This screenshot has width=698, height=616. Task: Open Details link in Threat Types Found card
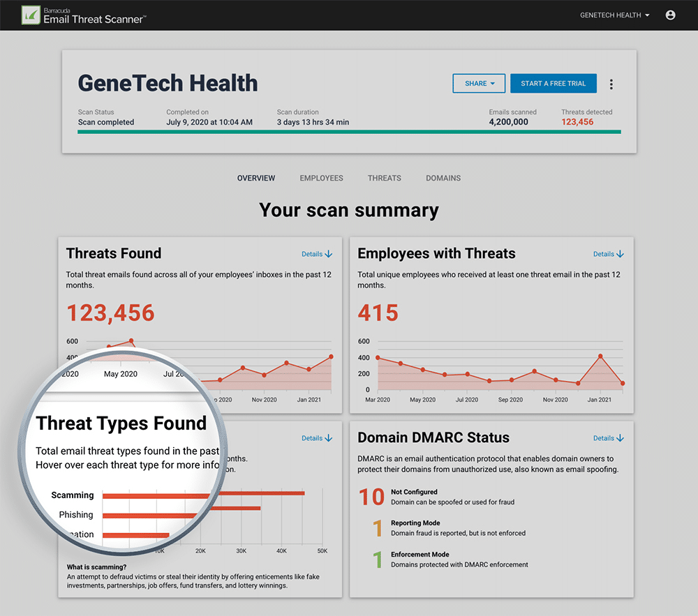316,438
